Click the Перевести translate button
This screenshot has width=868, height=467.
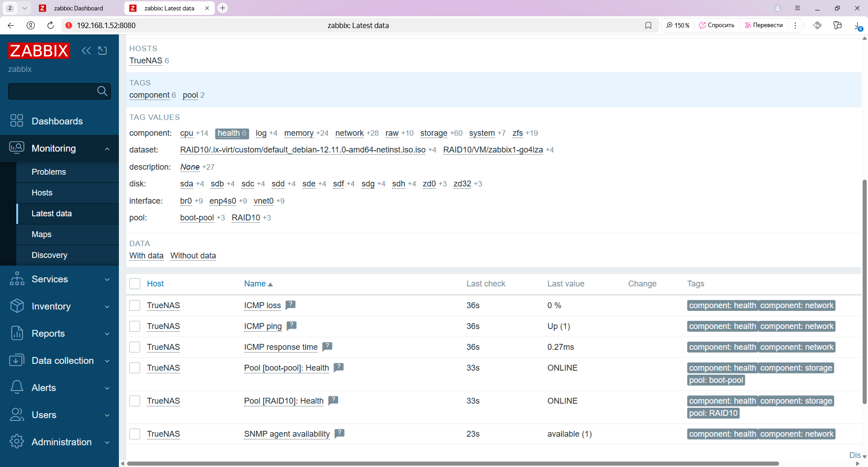tap(764, 25)
